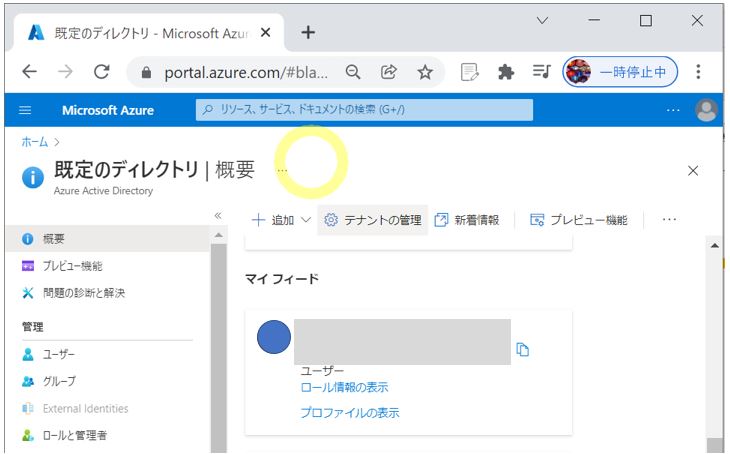Open a new browser tab
730x454 pixels.
[x=308, y=32]
